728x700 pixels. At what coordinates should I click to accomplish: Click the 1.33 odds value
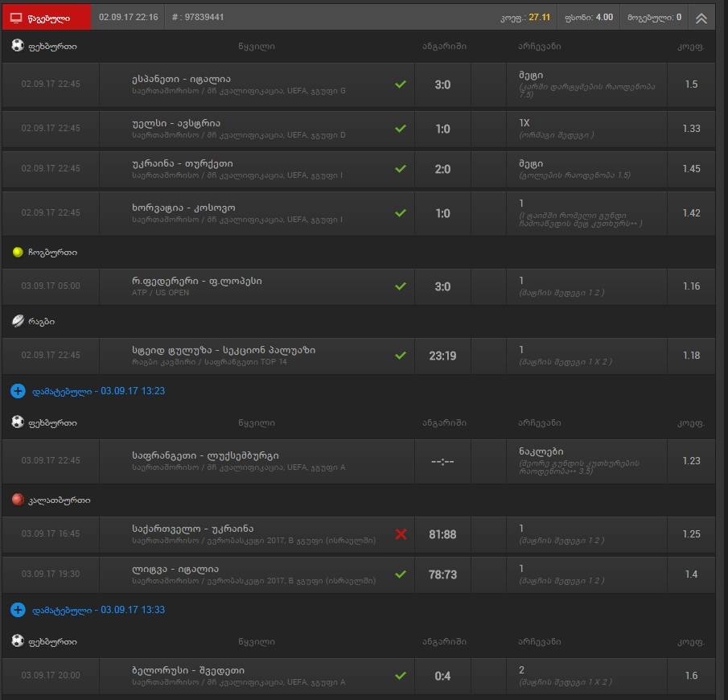click(691, 128)
